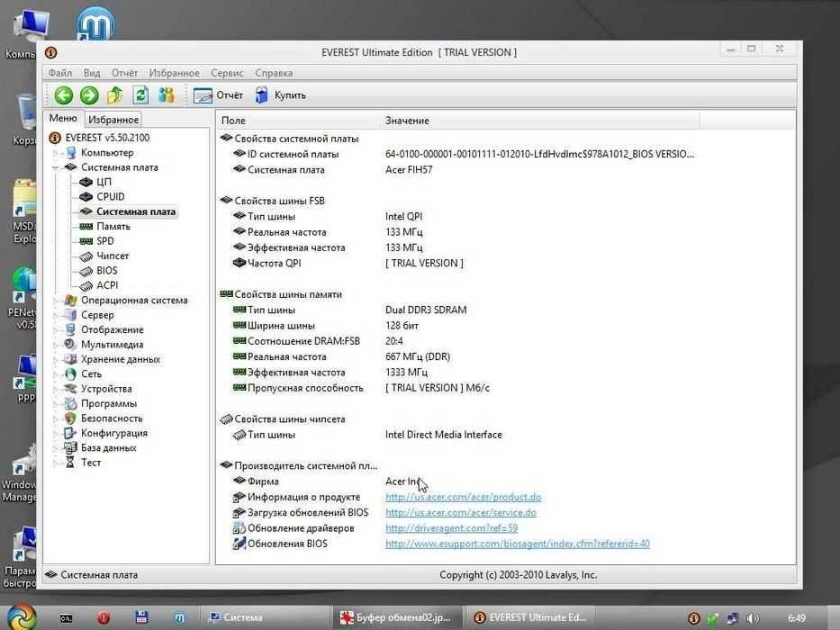Open the us.acer.com service.do link
This screenshot has width=840, height=630.
pyautogui.click(x=461, y=513)
